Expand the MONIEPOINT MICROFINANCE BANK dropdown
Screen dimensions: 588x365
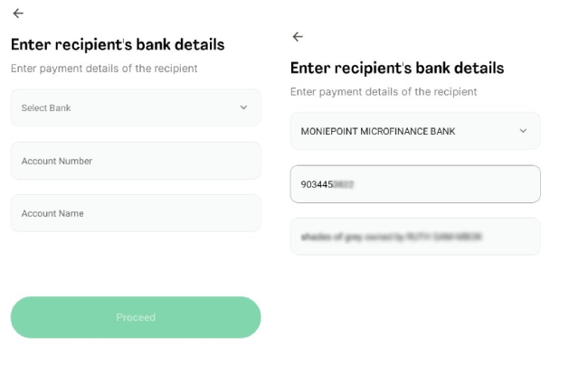(x=415, y=131)
